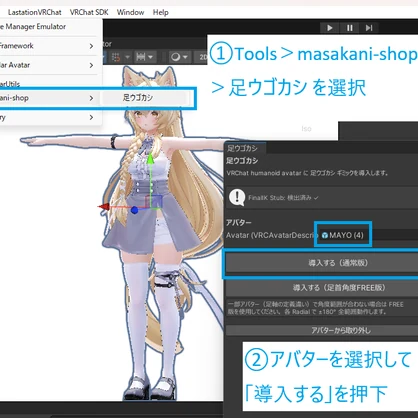The width and height of the screenshot is (418, 418).
Task: Click the Play button in Unity toolbar
Action: point(330,28)
